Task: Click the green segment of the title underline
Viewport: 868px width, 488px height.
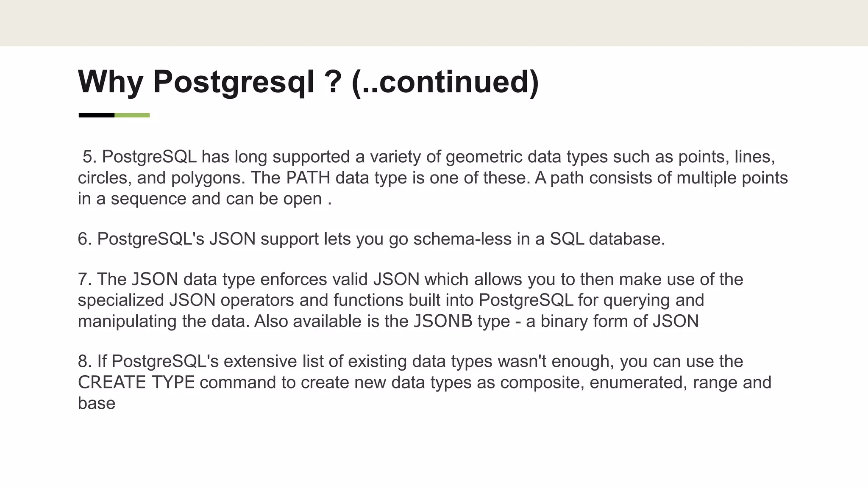Action: [x=132, y=115]
